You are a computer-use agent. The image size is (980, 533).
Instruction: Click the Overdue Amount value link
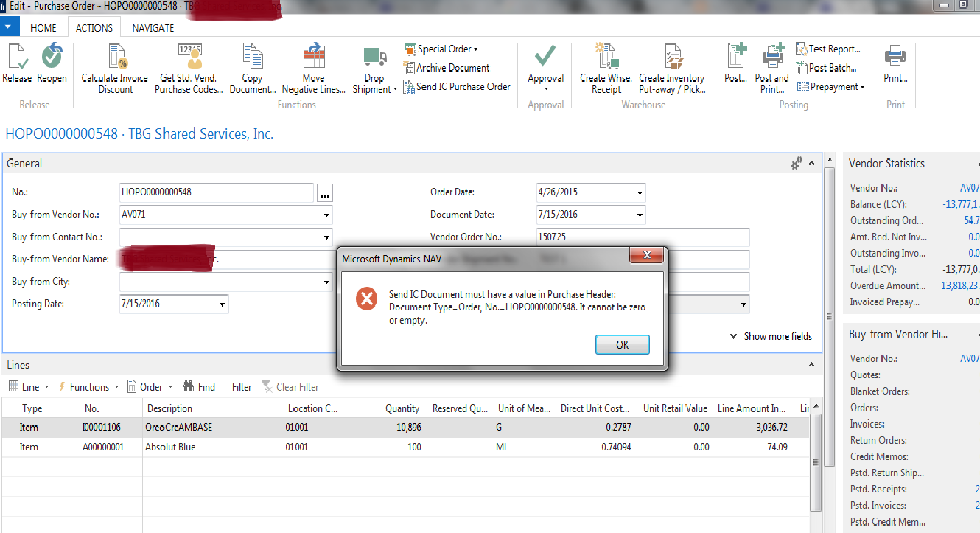tap(960, 285)
